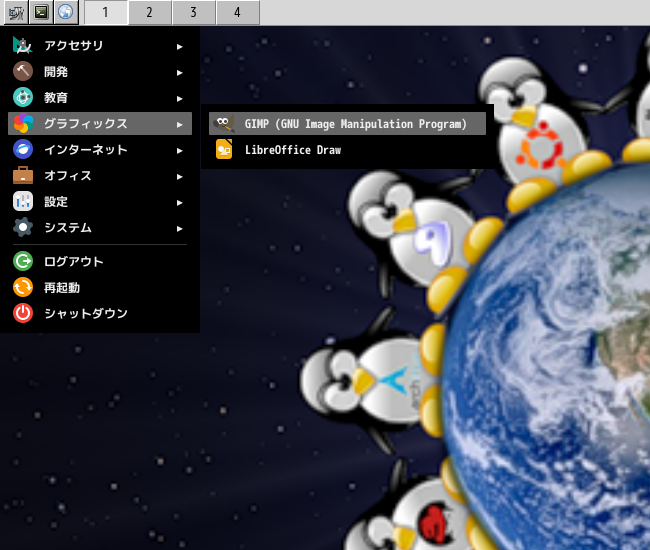Choose ログアウト to log out
650x550 pixels.
click(100, 262)
